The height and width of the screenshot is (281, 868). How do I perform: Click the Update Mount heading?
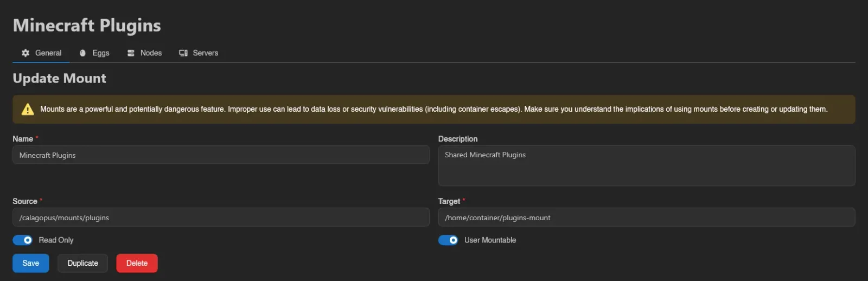(x=60, y=78)
